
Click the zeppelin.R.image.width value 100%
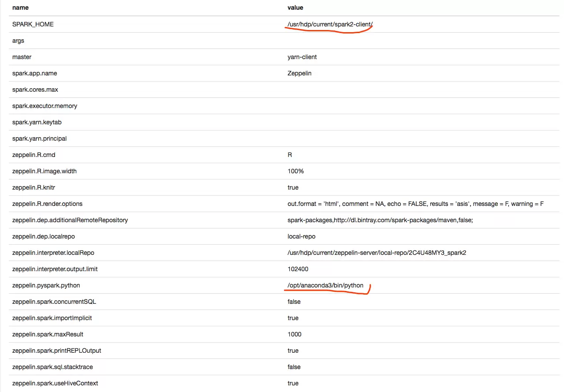295,171
